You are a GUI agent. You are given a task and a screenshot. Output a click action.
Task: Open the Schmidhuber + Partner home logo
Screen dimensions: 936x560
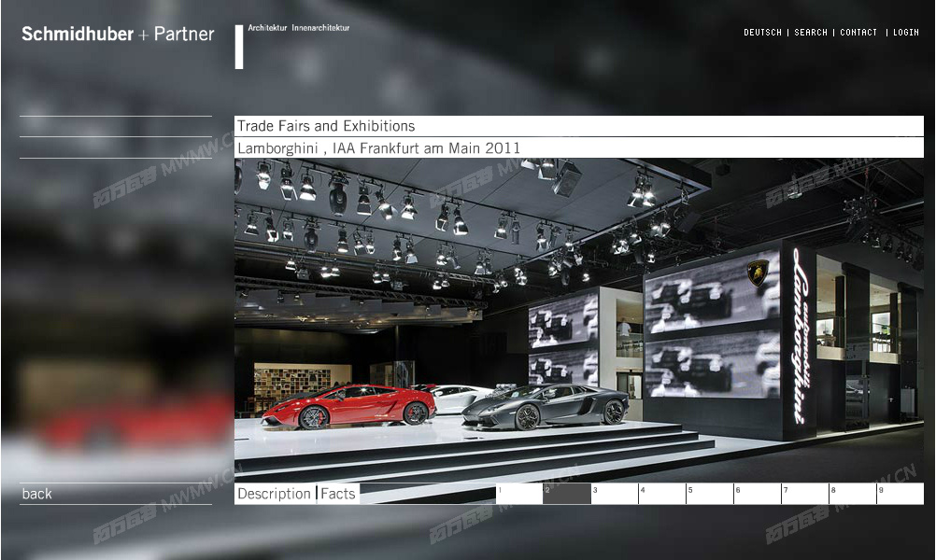point(118,34)
